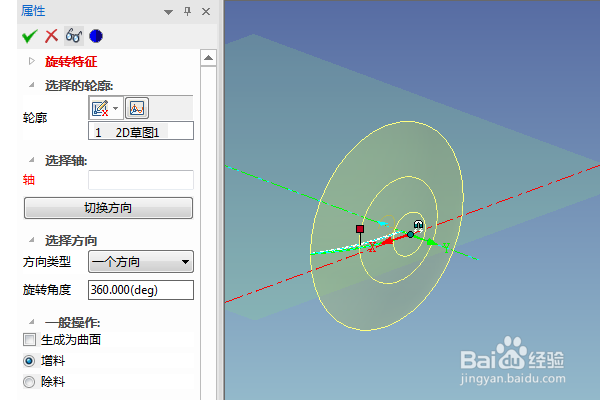Click the 旋转角度 value field
This screenshot has width=600, height=400.
click(x=141, y=290)
